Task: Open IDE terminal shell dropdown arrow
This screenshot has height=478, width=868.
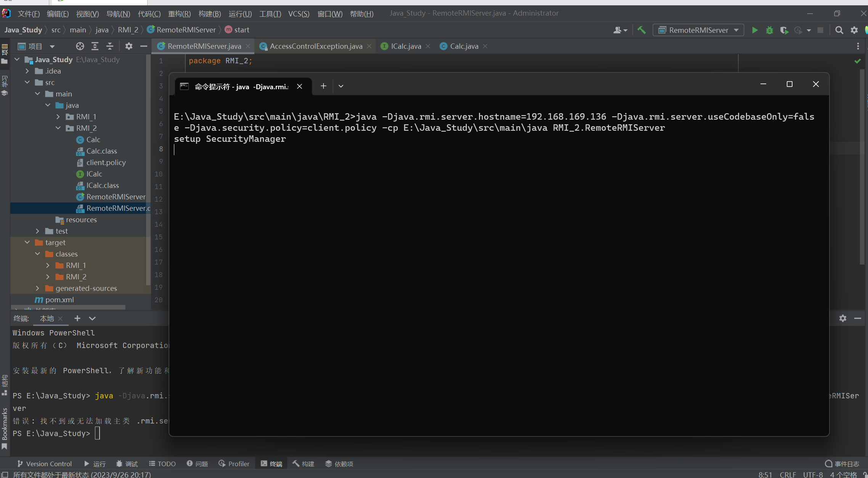Action: tap(92, 318)
